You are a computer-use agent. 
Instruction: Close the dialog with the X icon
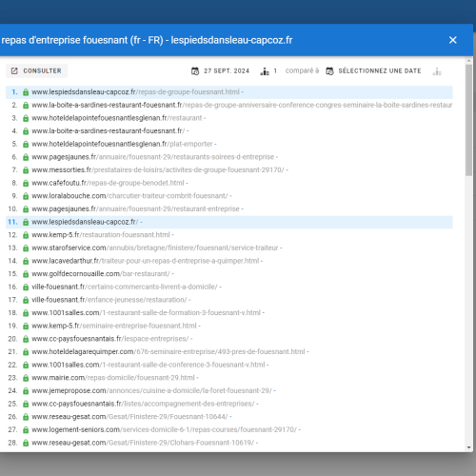453,40
